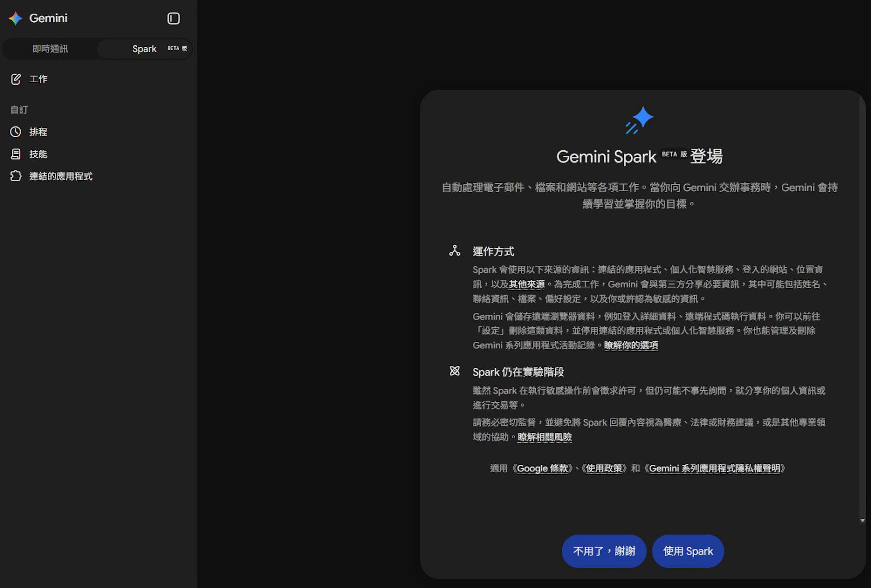Click the dialog scrollbar down arrow
This screenshot has width=871, height=588.
click(862, 520)
